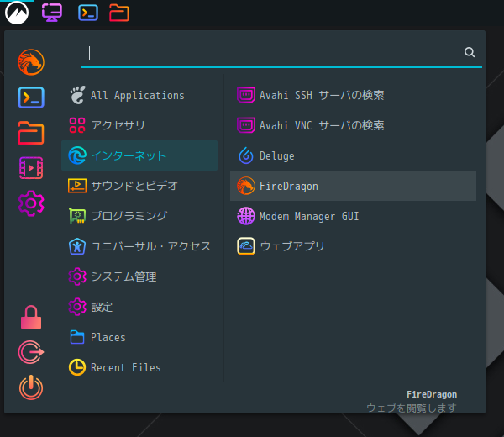Click the search magnifier icon
Screen dimensions: 504x437
coord(470,52)
